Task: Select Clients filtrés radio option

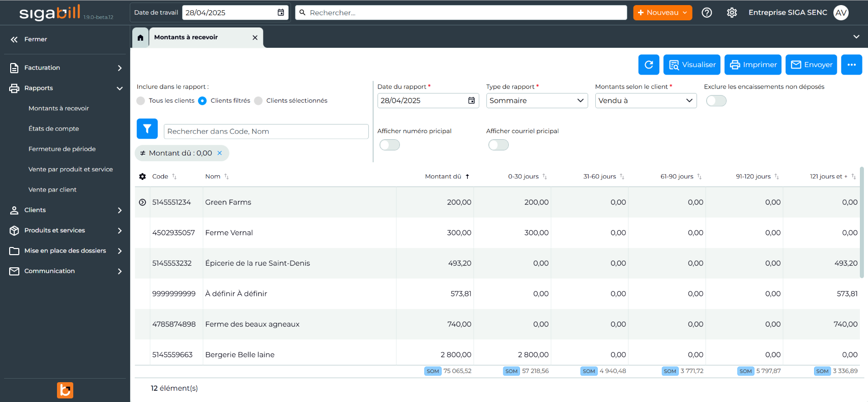Action: pos(202,101)
